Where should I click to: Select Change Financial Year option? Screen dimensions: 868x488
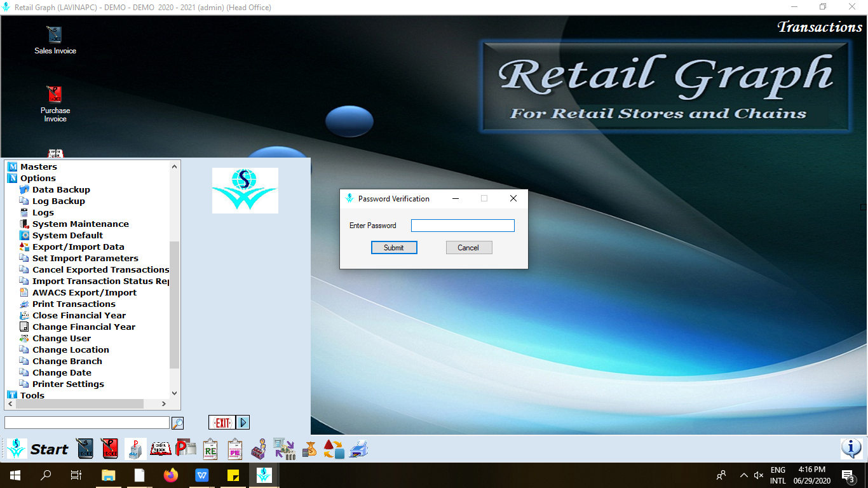84,327
